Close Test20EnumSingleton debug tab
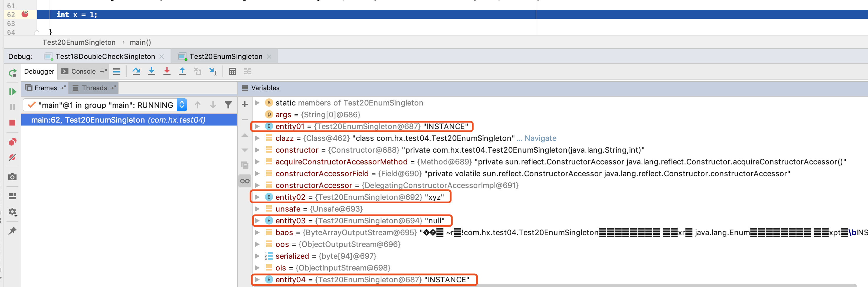Viewport: 868px width, 287px height. [269, 57]
